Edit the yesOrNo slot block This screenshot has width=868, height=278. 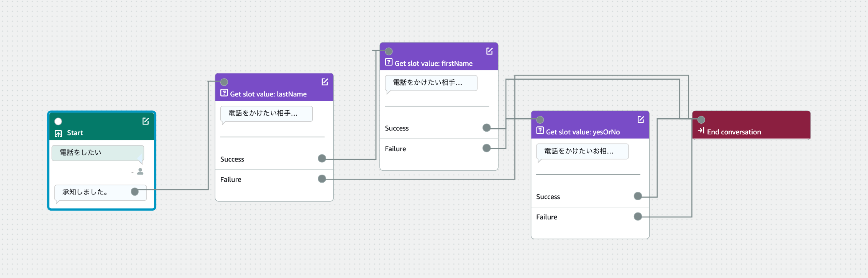tap(641, 119)
